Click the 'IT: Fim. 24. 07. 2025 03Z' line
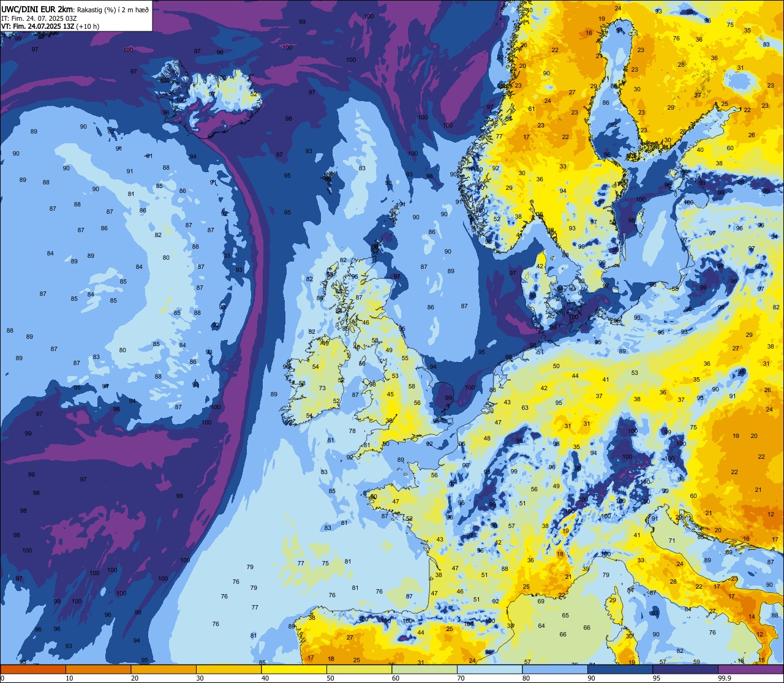The image size is (784, 683). (39, 18)
